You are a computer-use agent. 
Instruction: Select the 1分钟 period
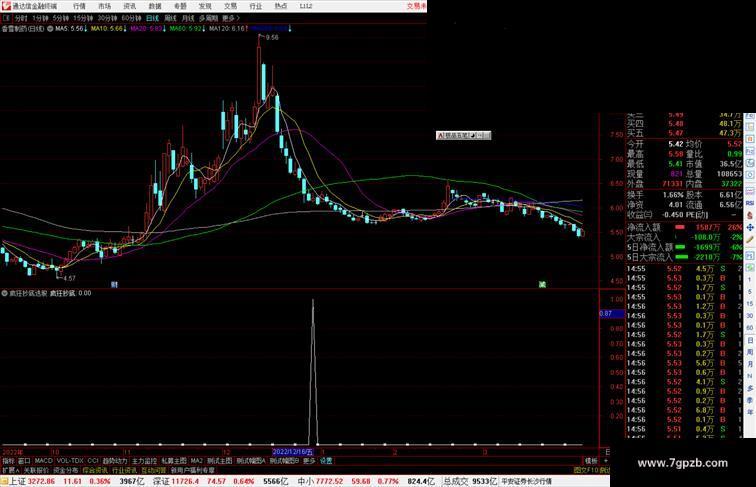[x=40, y=18]
